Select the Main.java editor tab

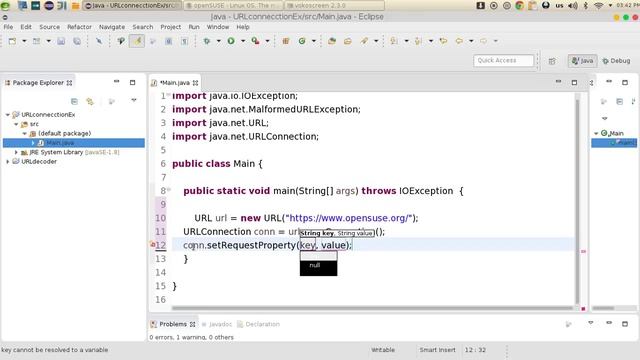tap(174, 83)
